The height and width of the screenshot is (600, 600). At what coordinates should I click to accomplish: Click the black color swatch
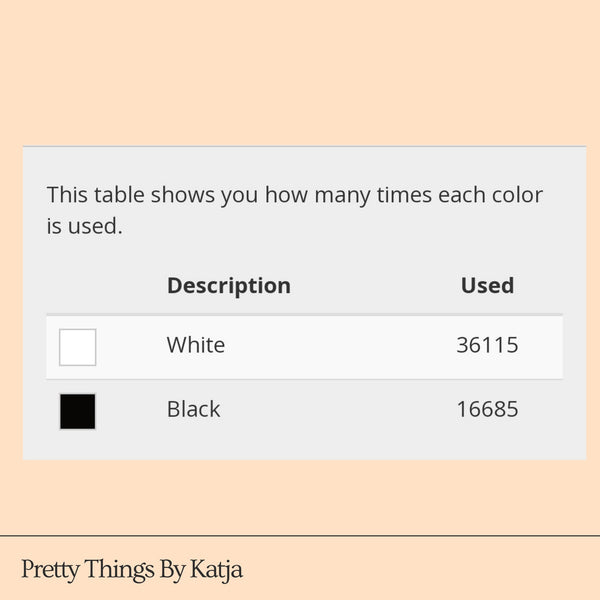(x=78, y=411)
